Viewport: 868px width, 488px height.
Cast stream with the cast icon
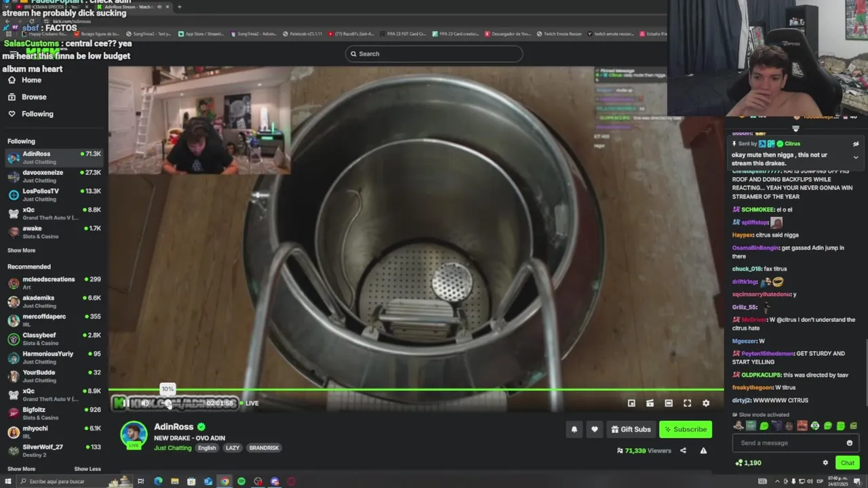click(x=650, y=403)
